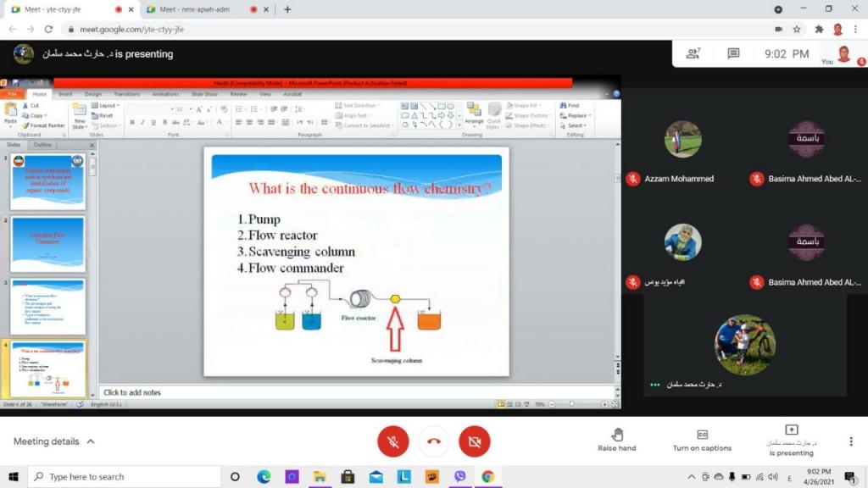Turn the camera on
The height and width of the screenshot is (488, 868).
tap(475, 441)
